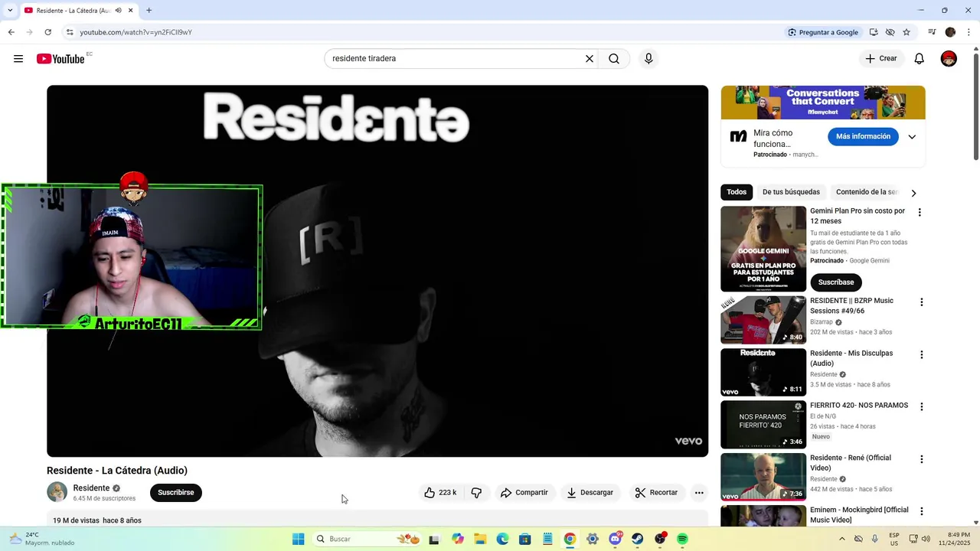Subscribe using the Suscribirse button
980x551 pixels.
click(x=176, y=493)
